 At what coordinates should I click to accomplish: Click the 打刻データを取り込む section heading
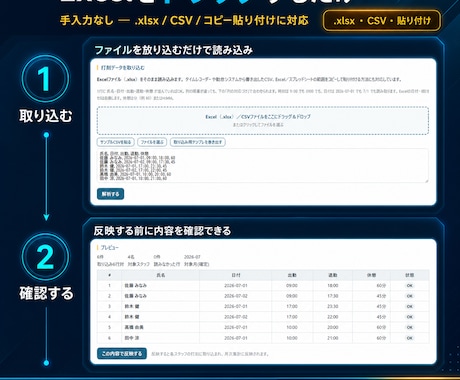[123, 68]
